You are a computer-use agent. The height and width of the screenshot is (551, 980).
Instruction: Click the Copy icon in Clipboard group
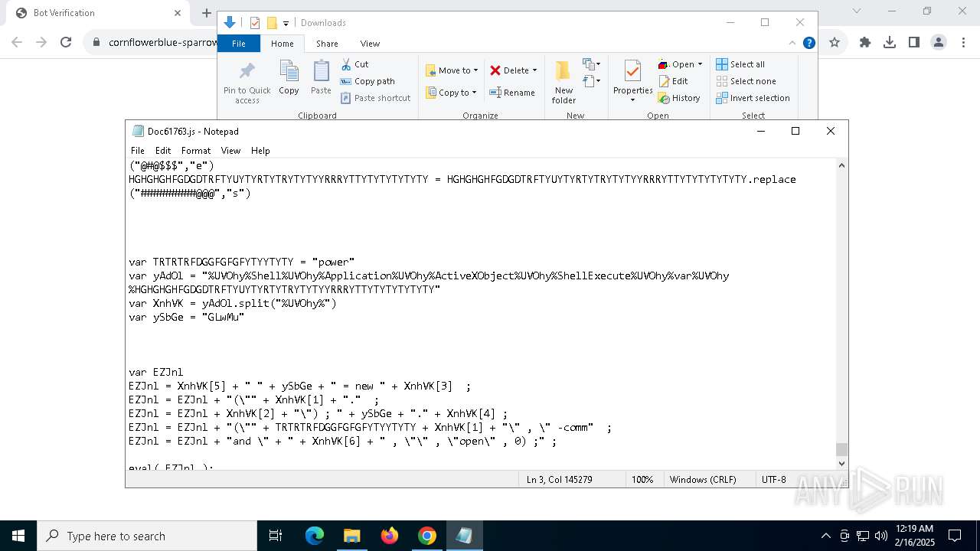[289, 72]
